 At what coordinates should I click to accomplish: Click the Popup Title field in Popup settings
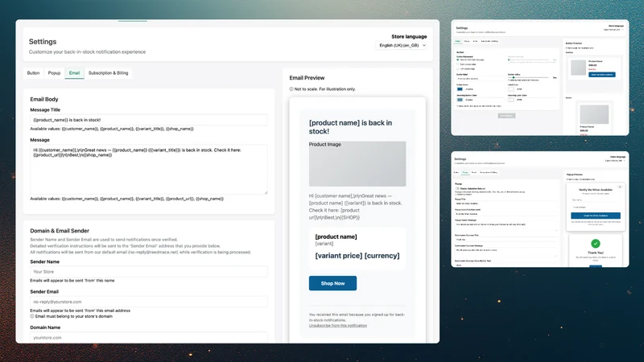506,204
